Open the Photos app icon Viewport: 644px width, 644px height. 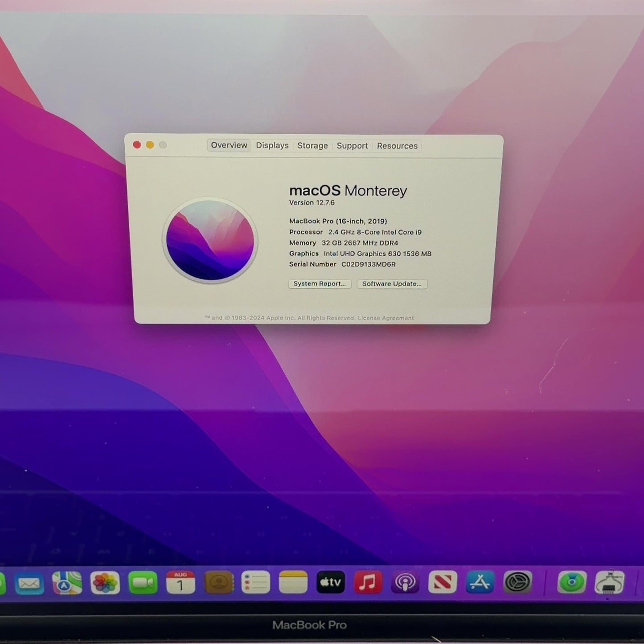coord(105,582)
